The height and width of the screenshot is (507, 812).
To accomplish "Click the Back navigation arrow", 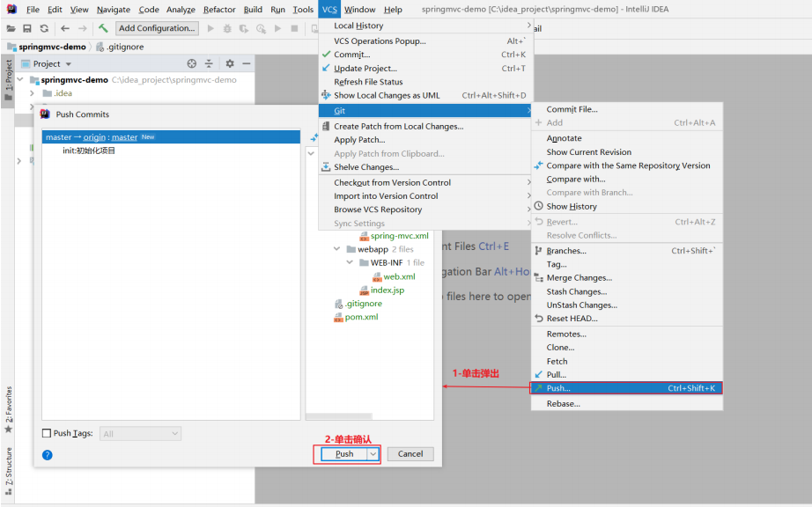I will point(65,28).
